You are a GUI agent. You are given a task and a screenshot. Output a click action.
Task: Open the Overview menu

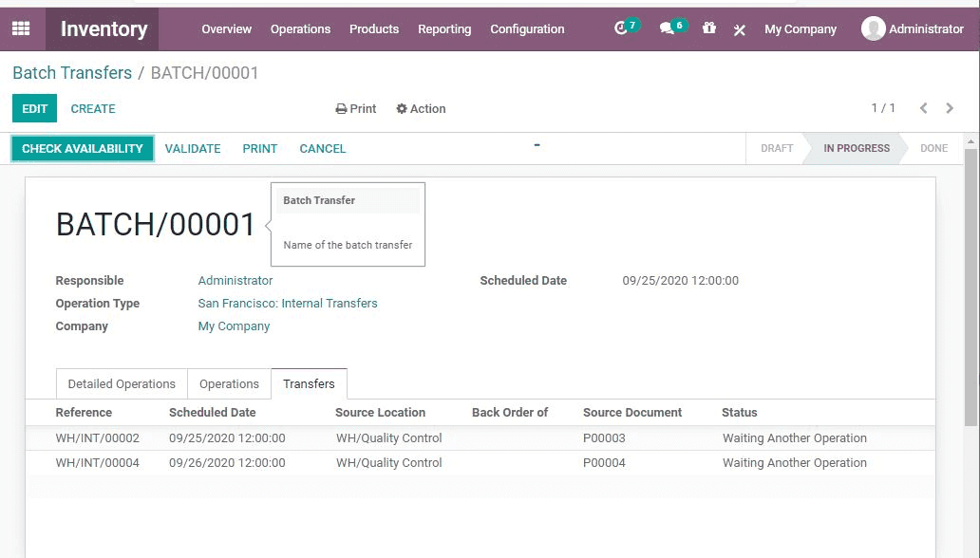click(226, 28)
